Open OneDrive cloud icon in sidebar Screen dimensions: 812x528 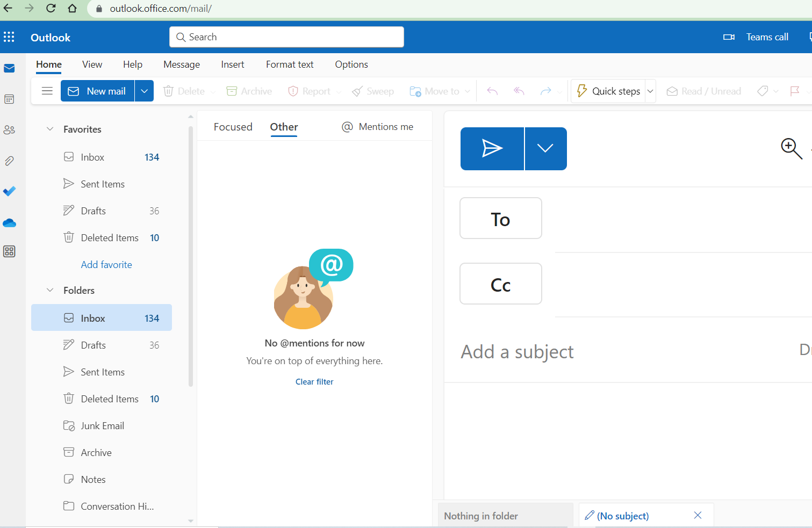click(9, 222)
